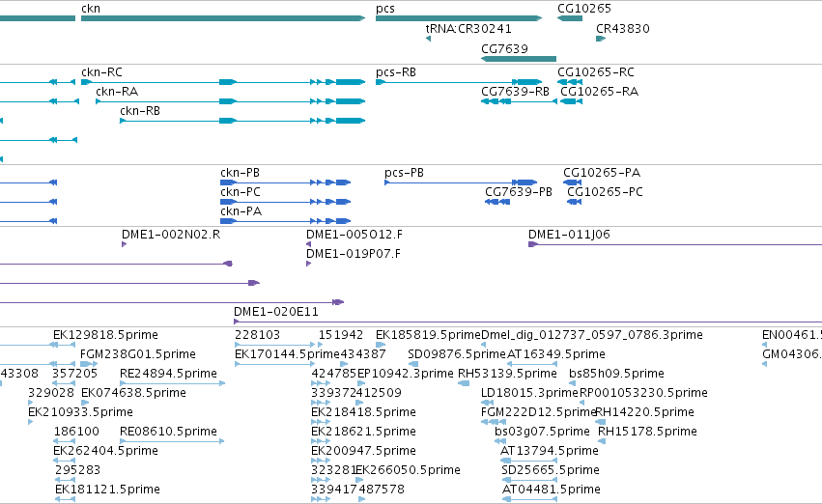Open EST LD18015.3prime

[x=529, y=392]
